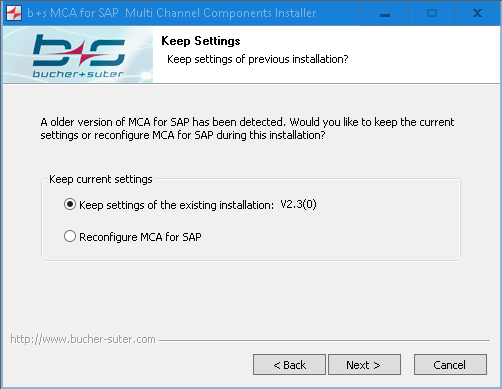Click the disabled maximize window icon
The image size is (502, 389).
(x=432, y=13)
